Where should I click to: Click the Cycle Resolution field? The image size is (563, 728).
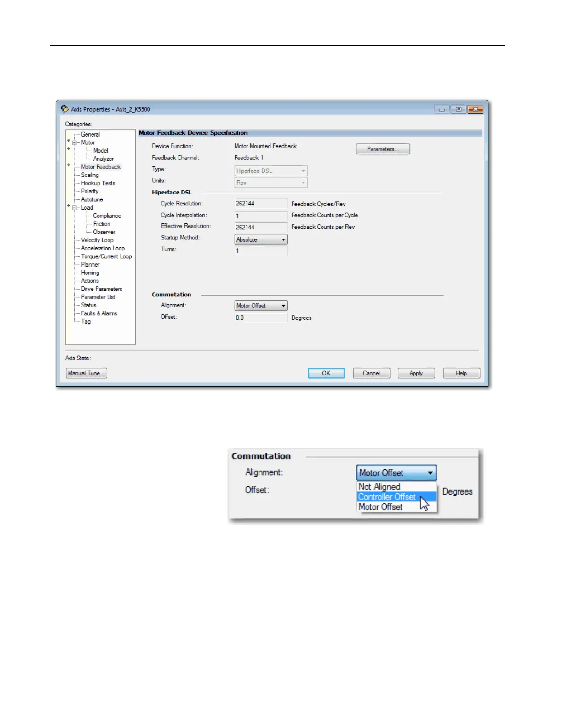coord(261,204)
